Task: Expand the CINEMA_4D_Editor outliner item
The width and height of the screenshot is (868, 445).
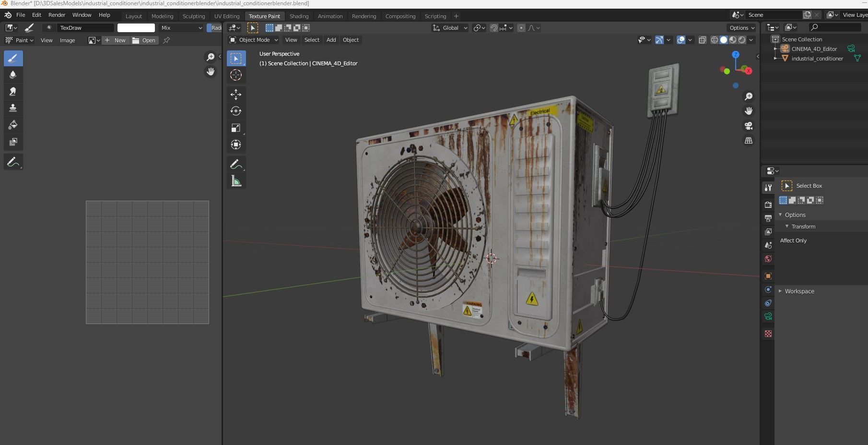Action: tap(775, 49)
